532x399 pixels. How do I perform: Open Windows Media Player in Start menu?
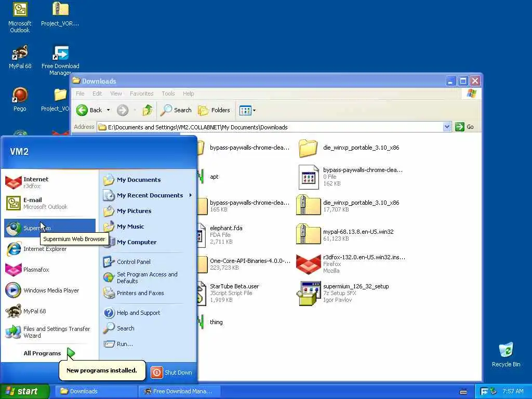pyautogui.click(x=49, y=290)
